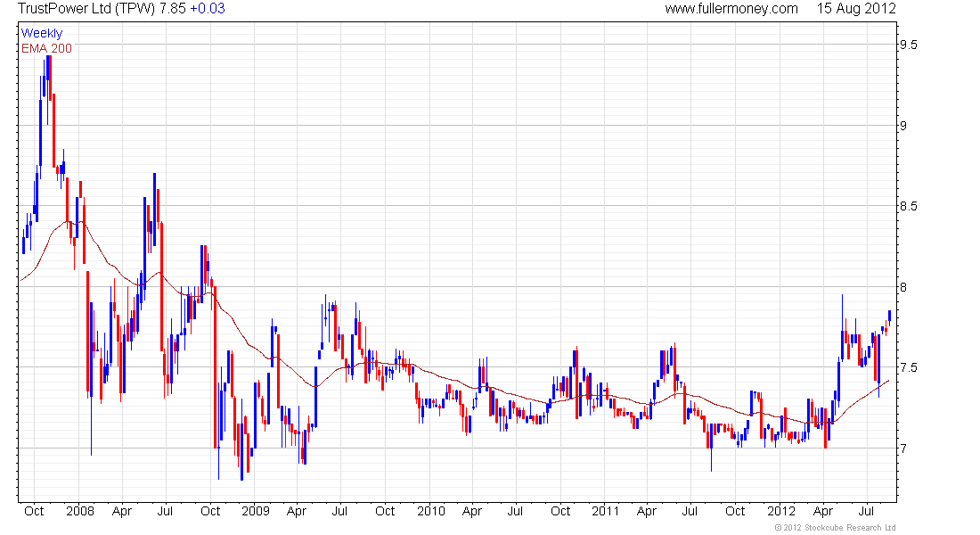Click the 2010 year label on time axis
980x535 pixels.
431,511
